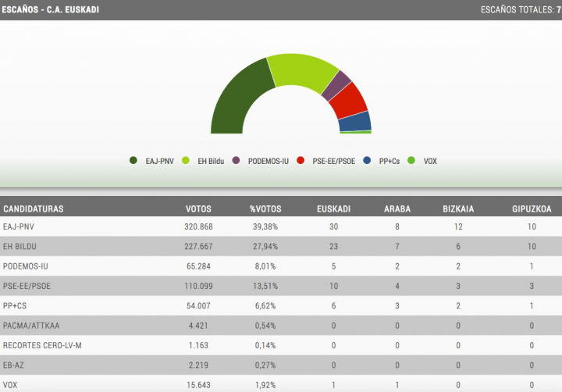This screenshot has width=562, height=392.
Task: Click the BIZKAIA column header
Action: [x=458, y=209]
